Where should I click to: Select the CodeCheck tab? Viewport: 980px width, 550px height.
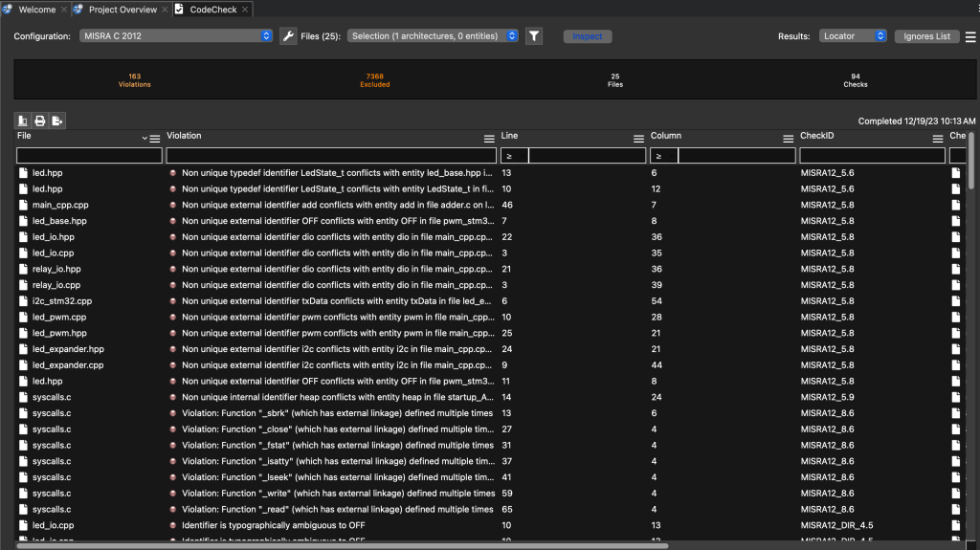tap(213, 10)
